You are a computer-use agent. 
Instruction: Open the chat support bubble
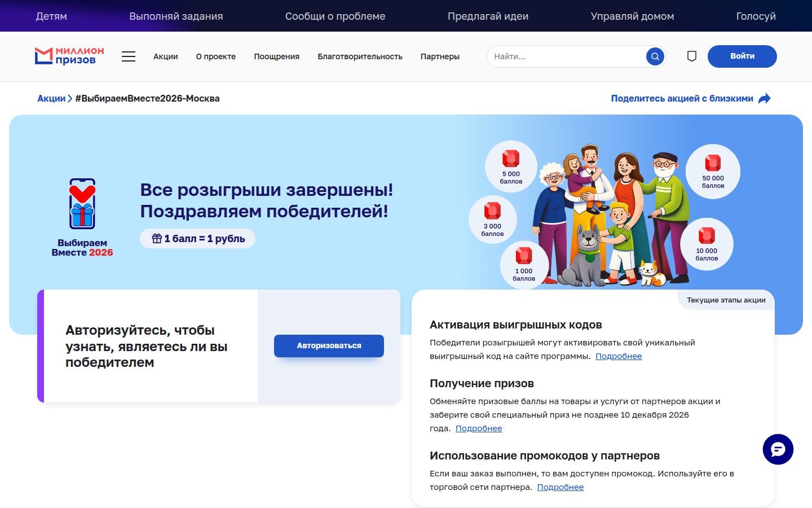[778, 449]
